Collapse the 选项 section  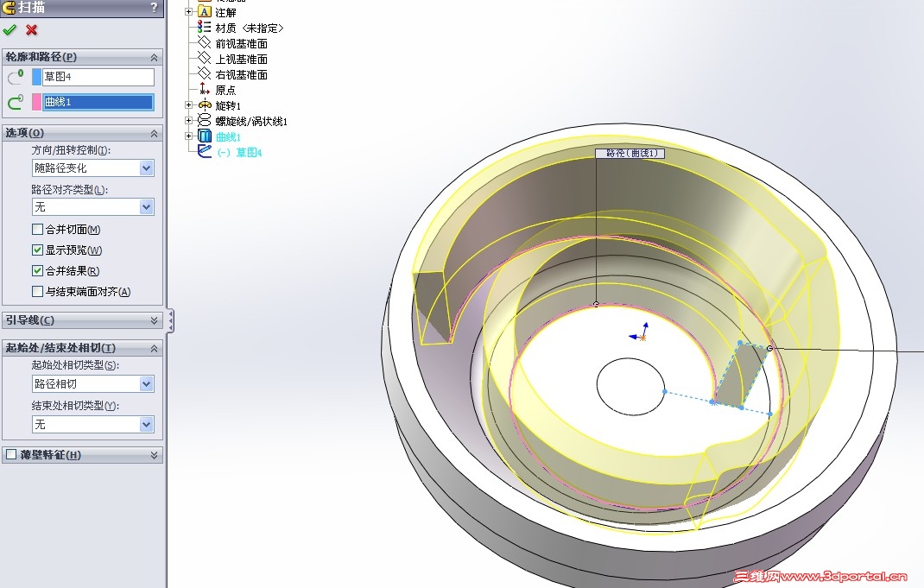[x=154, y=133]
